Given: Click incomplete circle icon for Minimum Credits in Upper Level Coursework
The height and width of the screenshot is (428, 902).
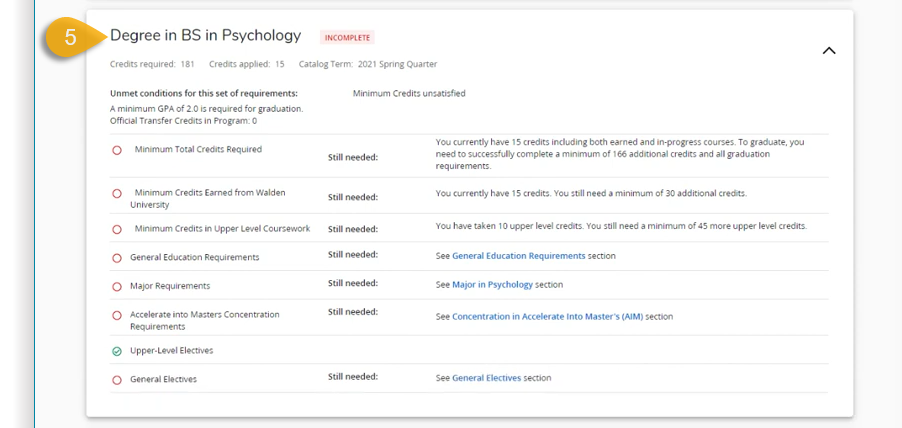Looking at the screenshot, I should 117,230.
